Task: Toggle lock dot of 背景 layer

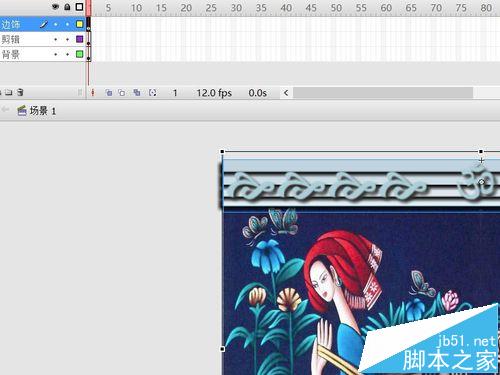Action: (x=67, y=54)
